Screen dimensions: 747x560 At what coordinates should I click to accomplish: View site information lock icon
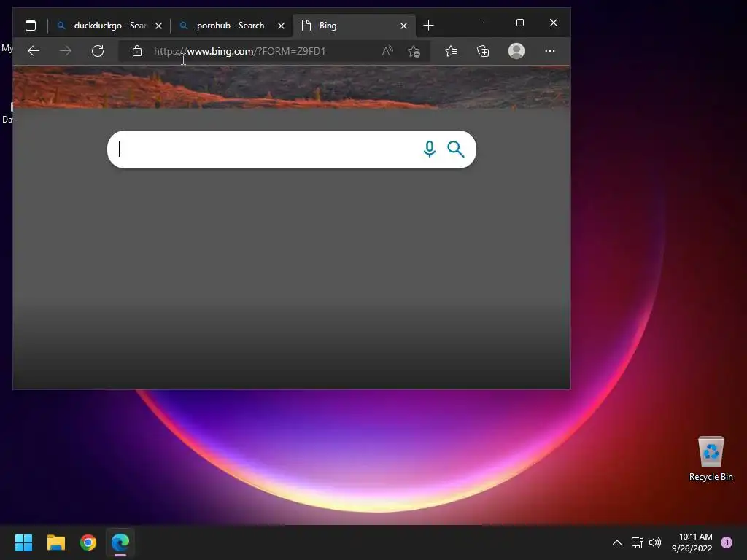click(137, 51)
